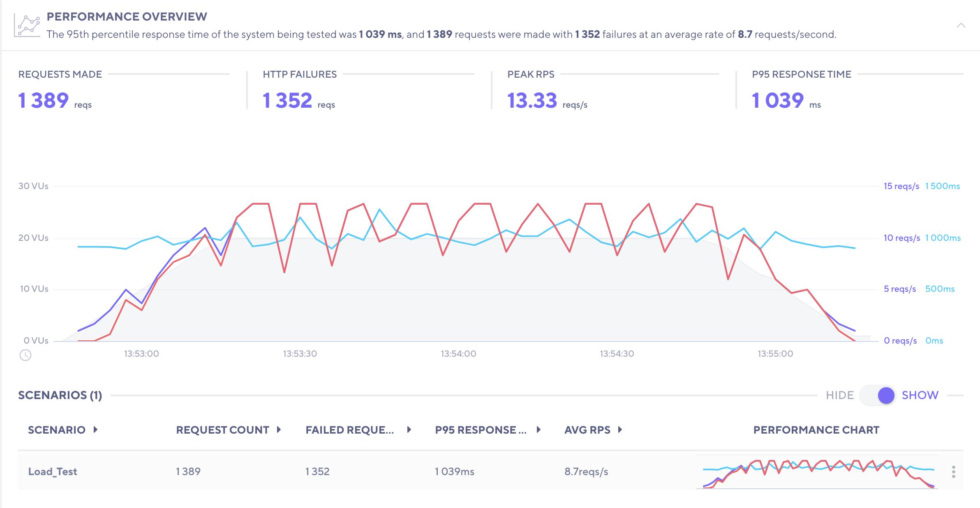Click the Load_Test failed requests 1 352
Viewport: 980px width, 508px height.
pos(317,471)
